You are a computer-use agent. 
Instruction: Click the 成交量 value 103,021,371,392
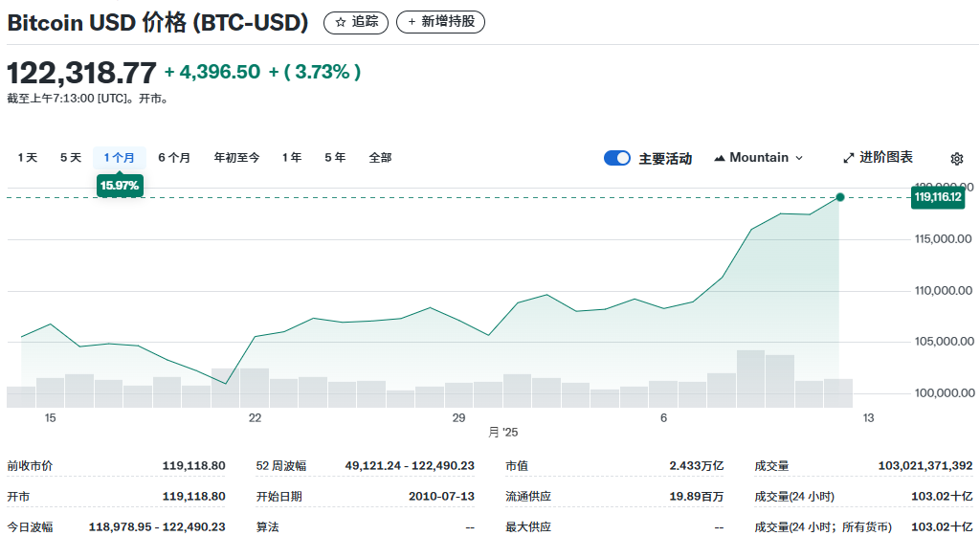[x=925, y=466]
